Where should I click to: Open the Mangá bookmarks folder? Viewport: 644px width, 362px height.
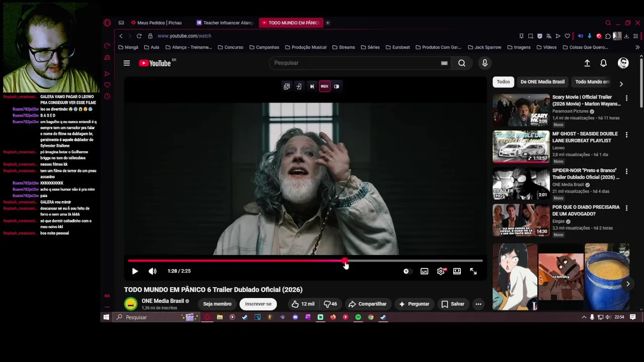pyautogui.click(x=128, y=47)
